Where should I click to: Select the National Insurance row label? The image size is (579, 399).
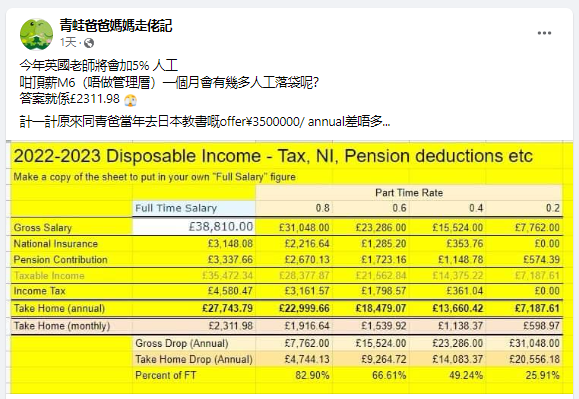[56, 244]
